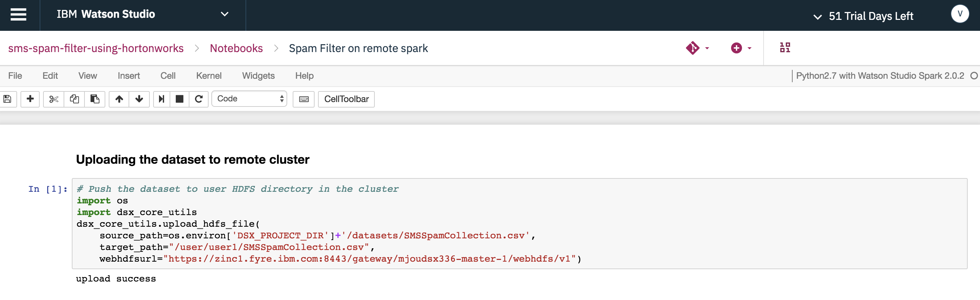The width and height of the screenshot is (980, 300).
Task: Open the Kernel menu
Action: pyautogui.click(x=209, y=76)
